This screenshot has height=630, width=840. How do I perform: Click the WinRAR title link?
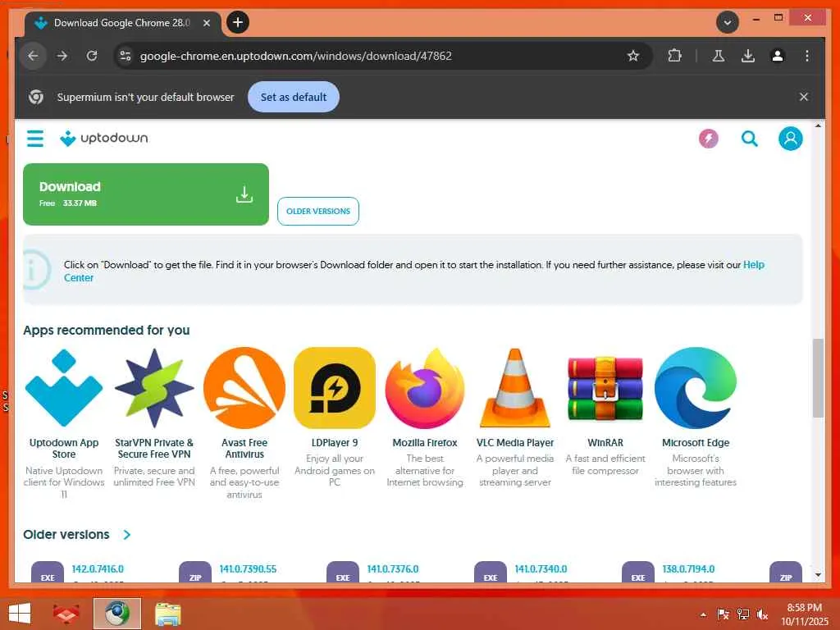605,443
